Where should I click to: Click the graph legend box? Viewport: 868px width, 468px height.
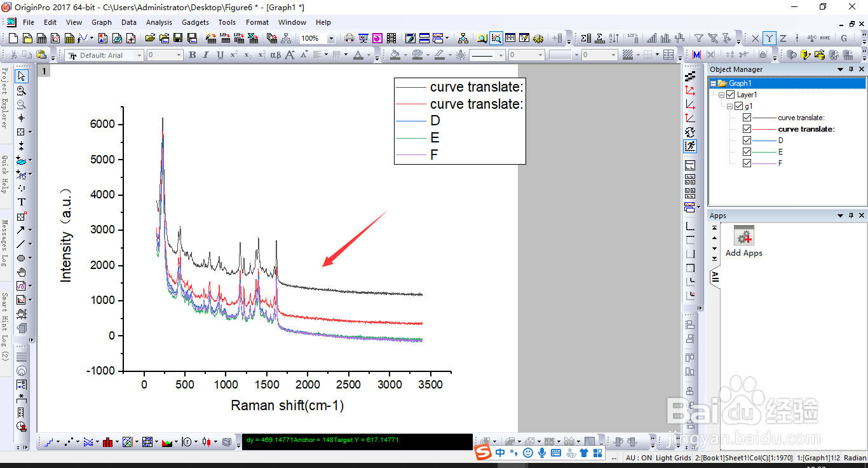click(x=460, y=121)
